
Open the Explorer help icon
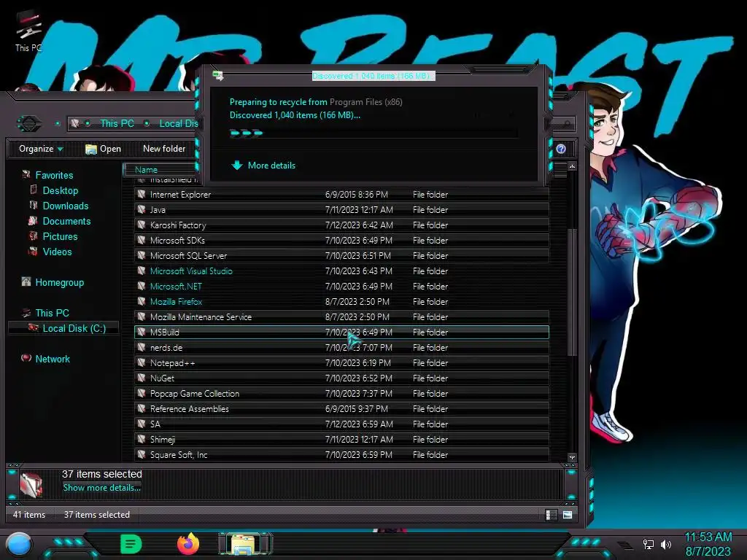[561, 149]
